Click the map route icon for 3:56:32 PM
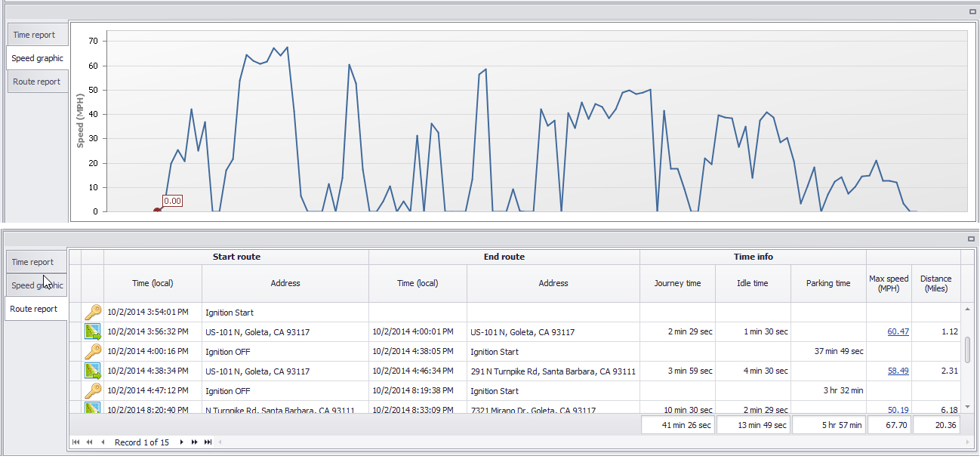 pyautogui.click(x=92, y=331)
